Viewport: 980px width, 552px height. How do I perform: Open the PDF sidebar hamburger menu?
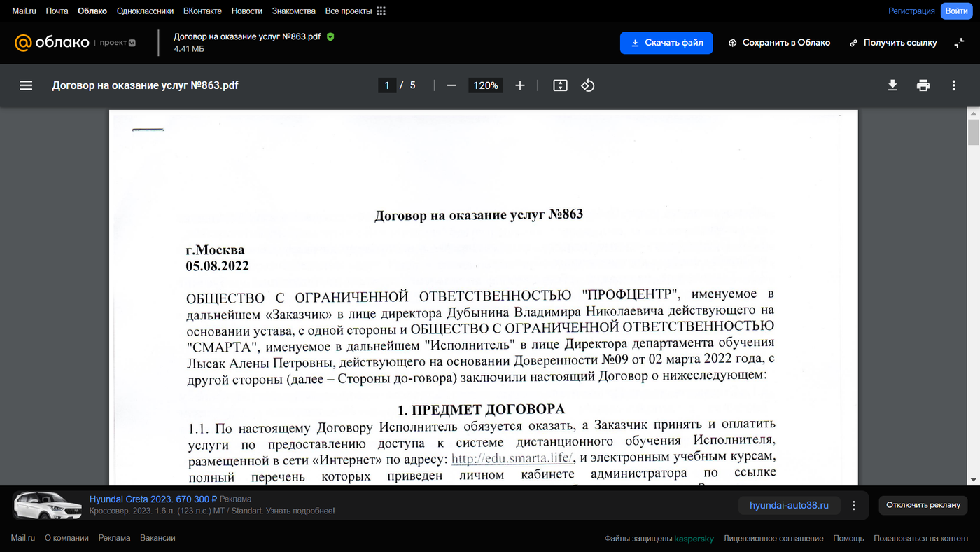click(26, 85)
